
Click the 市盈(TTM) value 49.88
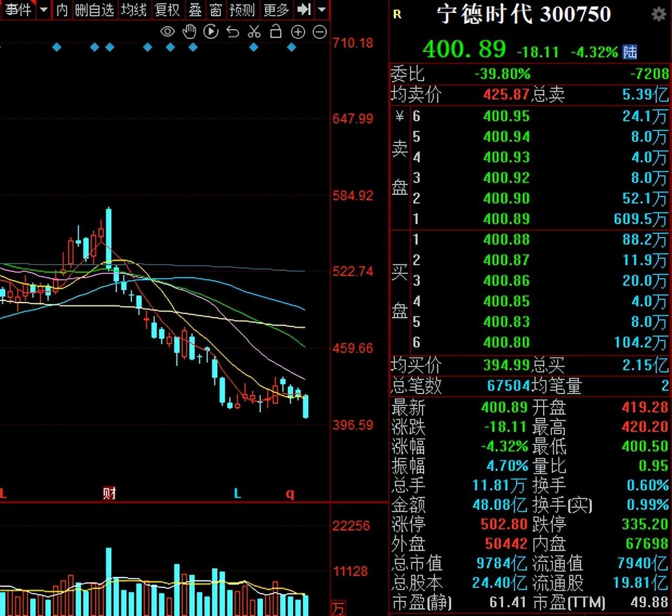click(x=649, y=602)
